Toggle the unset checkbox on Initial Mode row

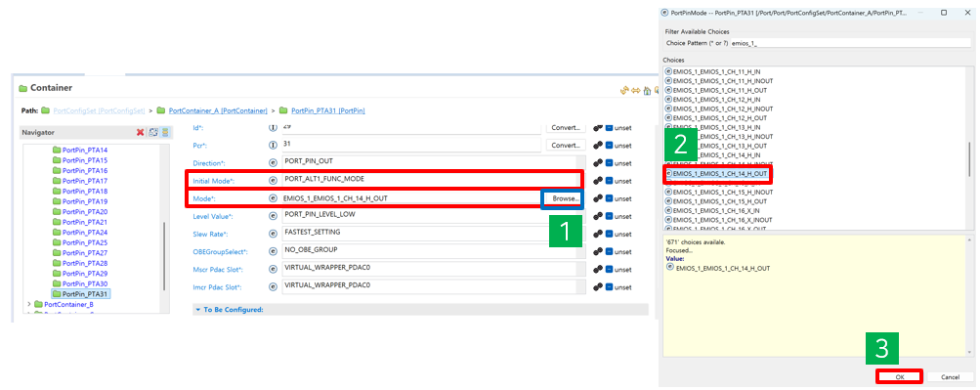point(610,181)
